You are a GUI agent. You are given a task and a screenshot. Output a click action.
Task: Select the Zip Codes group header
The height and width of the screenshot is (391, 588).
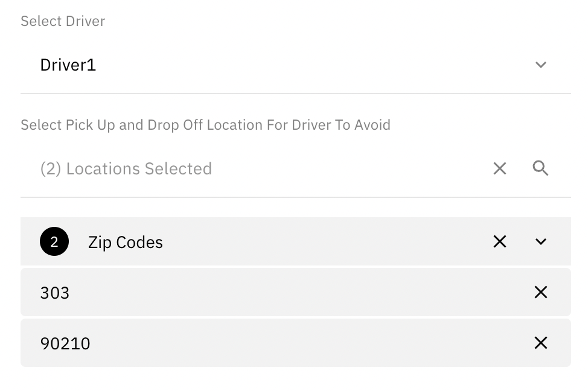[126, 241]
